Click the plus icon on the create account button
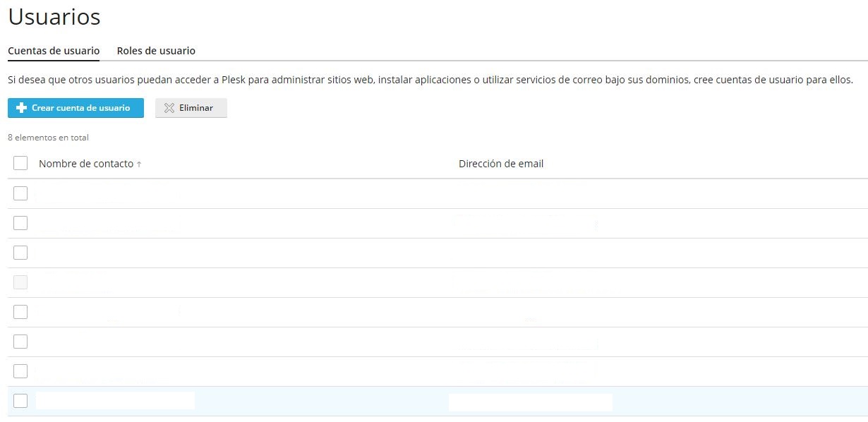Screen dimensions: 868x422 (x=21, y=108)
